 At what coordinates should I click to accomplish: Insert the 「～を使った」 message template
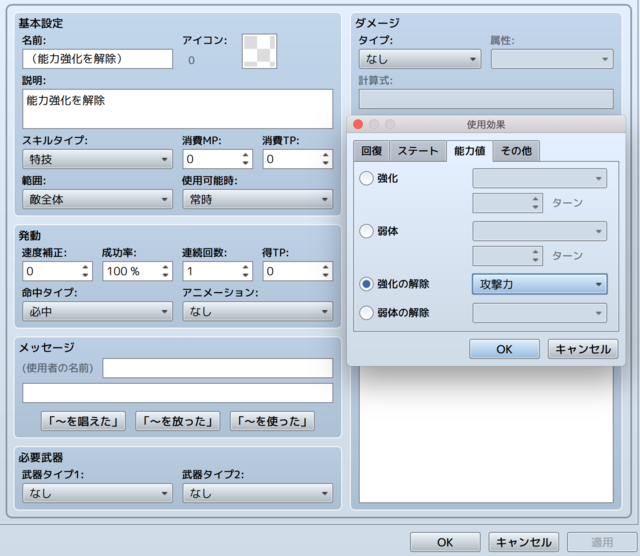272,421
